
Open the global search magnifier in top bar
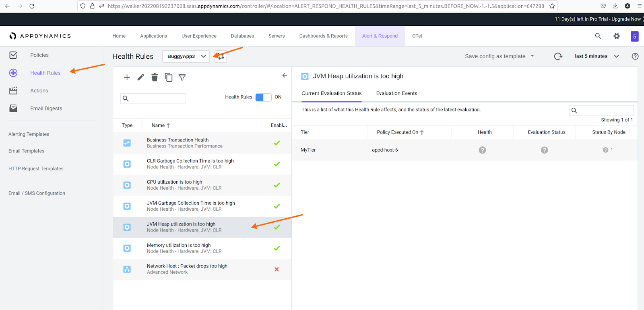tap(598, 36)
